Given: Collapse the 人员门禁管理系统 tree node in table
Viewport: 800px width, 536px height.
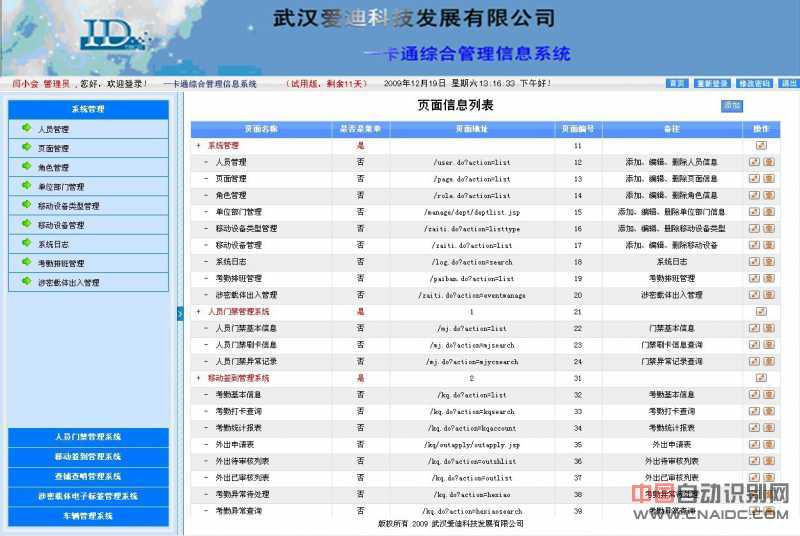Looking at the screenshot, I should pyautogui.click(x=198, y=312).
